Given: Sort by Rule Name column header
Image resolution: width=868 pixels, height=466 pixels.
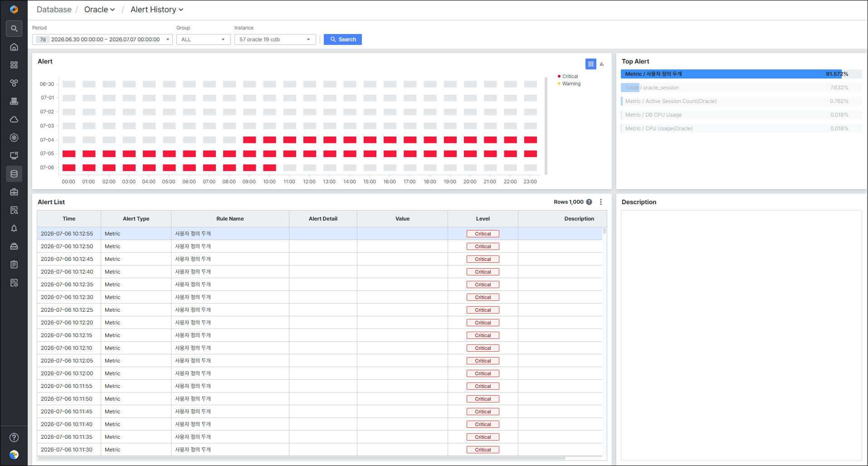Looking at the screenshot, I should click(230, 219).
